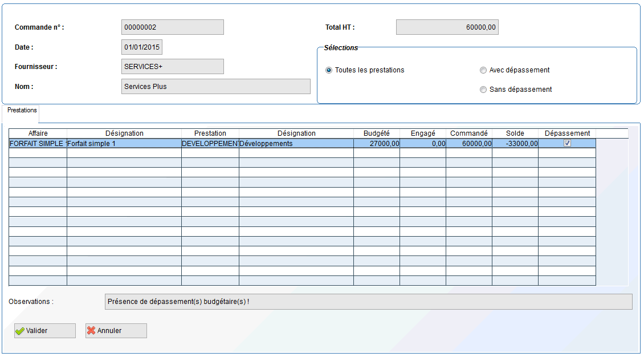
Task: Select the Avec dépassement radio button
Action: [483, 70]
